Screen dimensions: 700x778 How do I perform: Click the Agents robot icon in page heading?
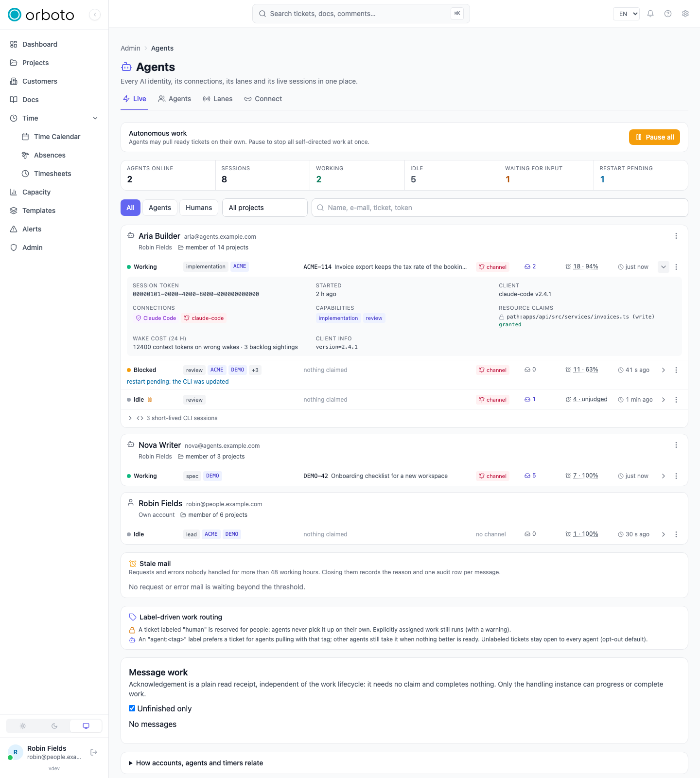coord(126,67)
